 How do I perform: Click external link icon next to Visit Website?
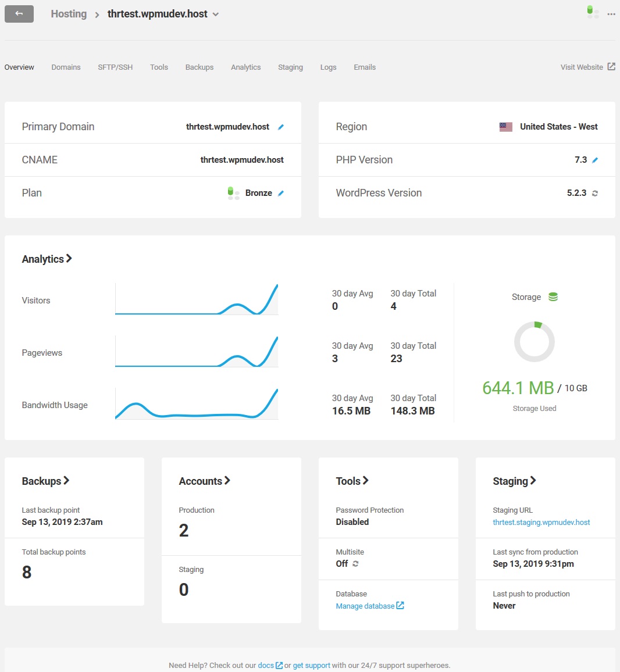tap(611, 66)
